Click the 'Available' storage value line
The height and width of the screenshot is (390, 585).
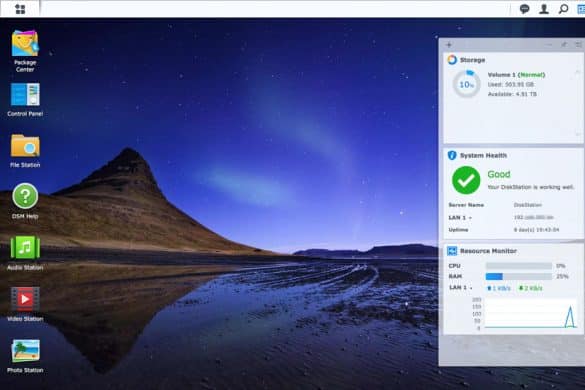[512, 94]
